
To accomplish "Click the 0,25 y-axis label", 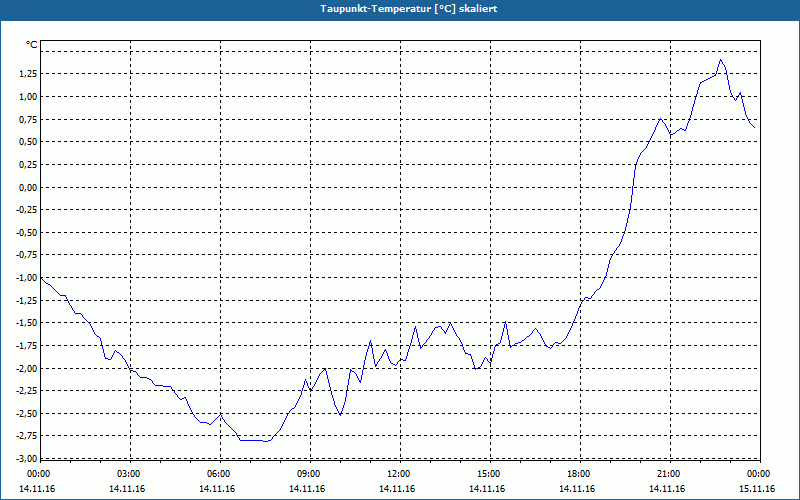I will click(28, 164).
